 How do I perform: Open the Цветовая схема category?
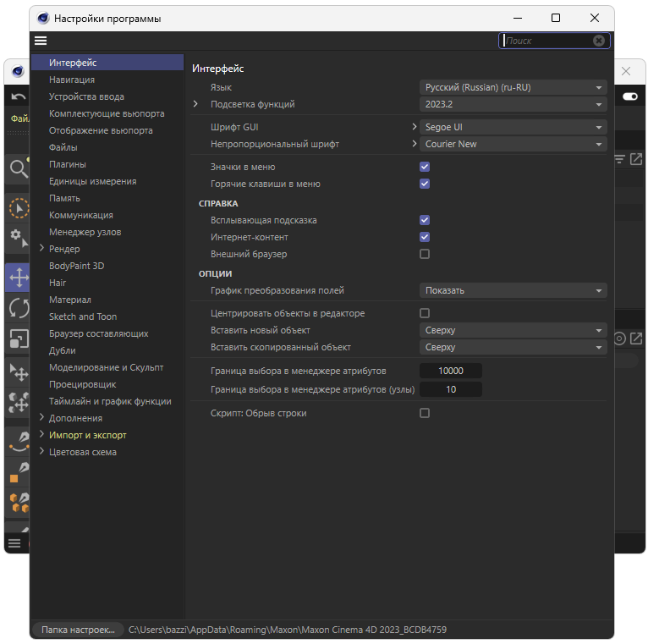pos(83,452)
